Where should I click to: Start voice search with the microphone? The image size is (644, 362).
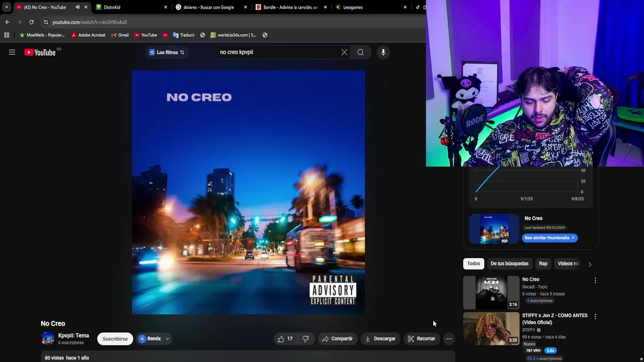383,52
